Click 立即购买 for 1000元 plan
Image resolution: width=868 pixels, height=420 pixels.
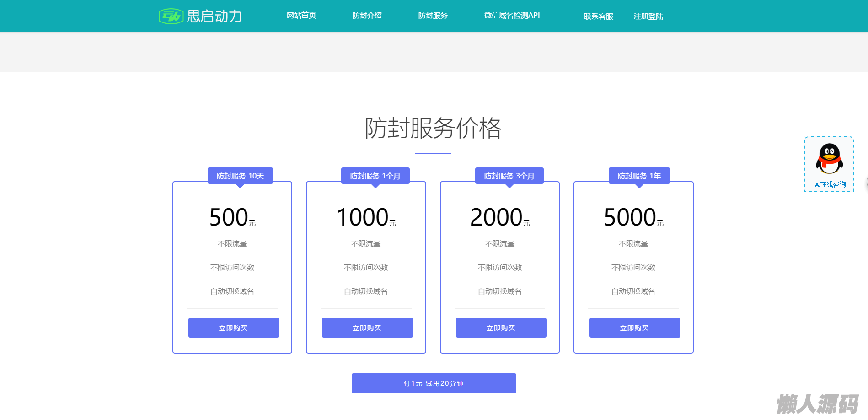point(367,328)
